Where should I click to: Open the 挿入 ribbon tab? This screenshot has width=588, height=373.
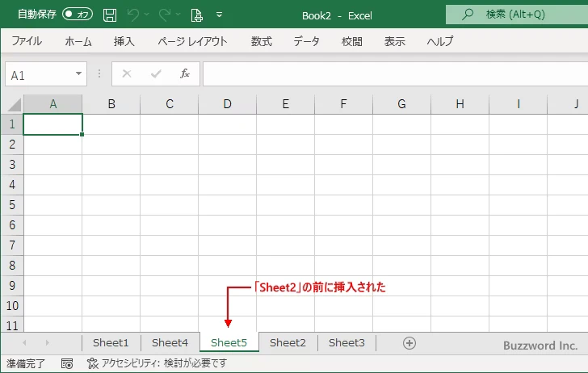pyautogui.click(x=124, y=42)
